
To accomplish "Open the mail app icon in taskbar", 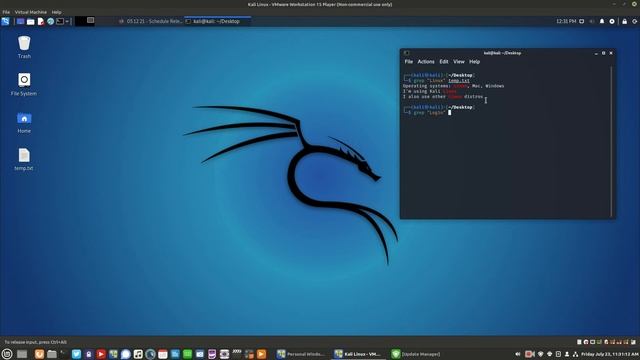I will click(200, 354).
